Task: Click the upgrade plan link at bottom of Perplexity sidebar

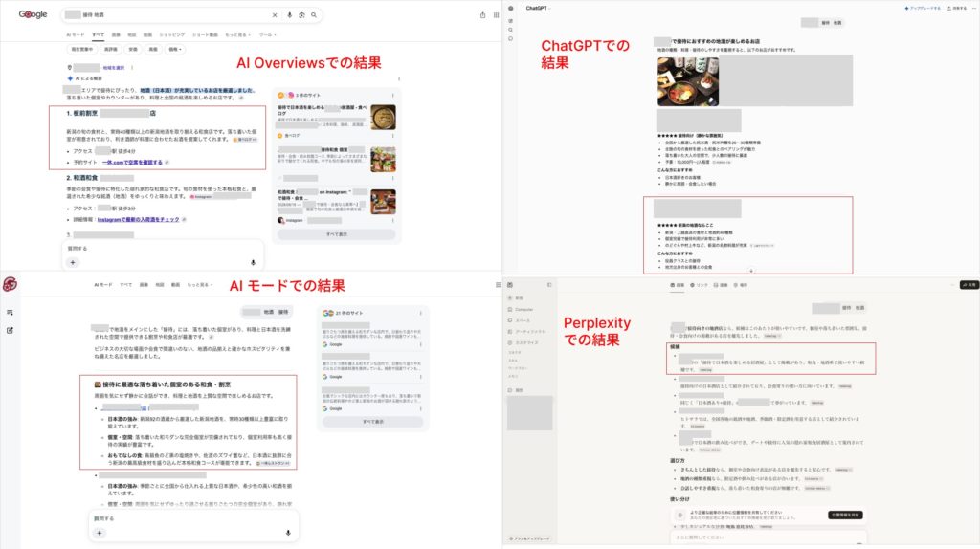Action: (529, 538)
